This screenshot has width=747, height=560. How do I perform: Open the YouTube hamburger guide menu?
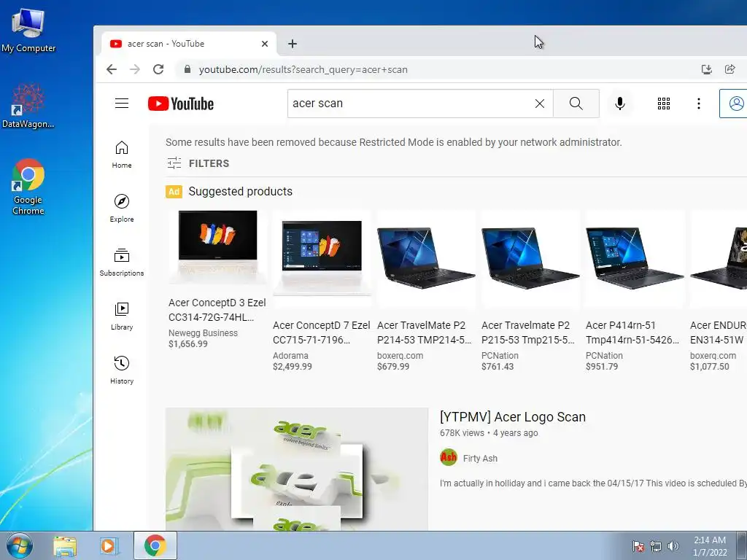(x=122, y=104)
